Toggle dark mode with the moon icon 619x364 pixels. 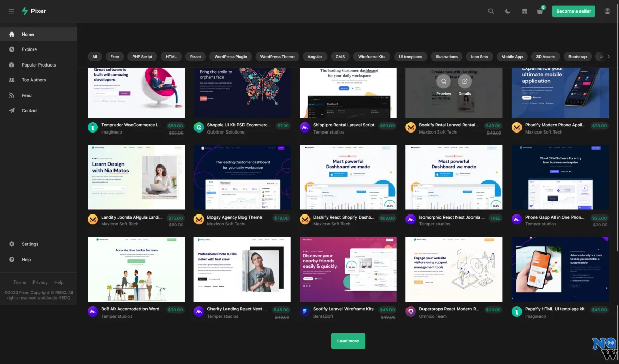pyautogui.click(x=508, y=11)
